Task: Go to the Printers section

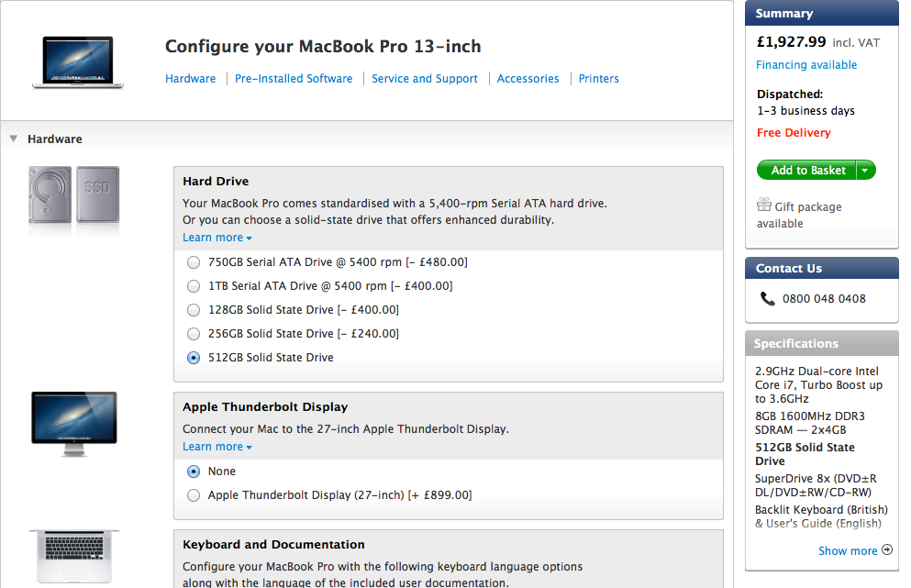Action: click(599, 79)
